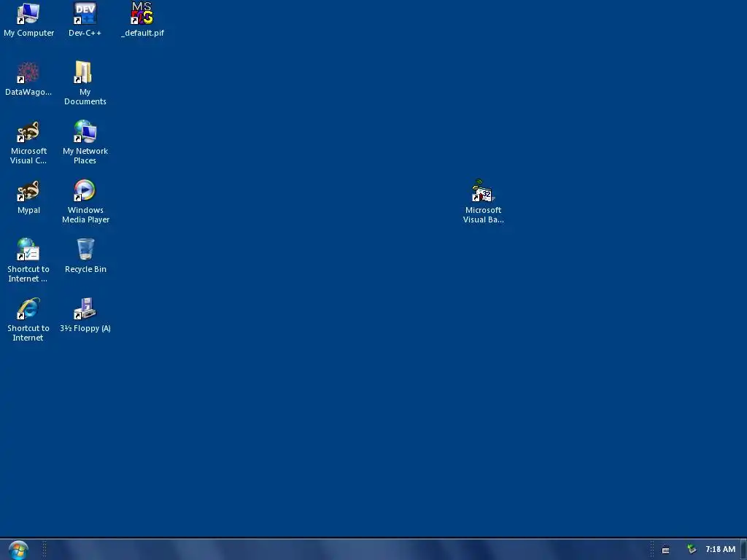Click the keyboard icon in system tray

665,550
